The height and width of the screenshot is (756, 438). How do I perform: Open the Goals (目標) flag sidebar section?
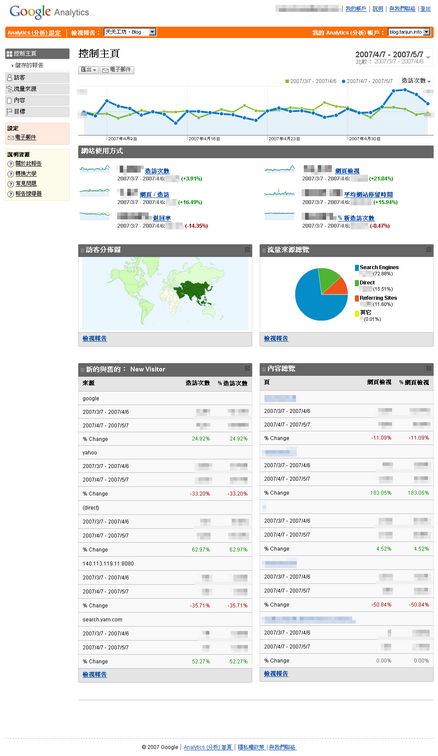click(x=37, y=111)
